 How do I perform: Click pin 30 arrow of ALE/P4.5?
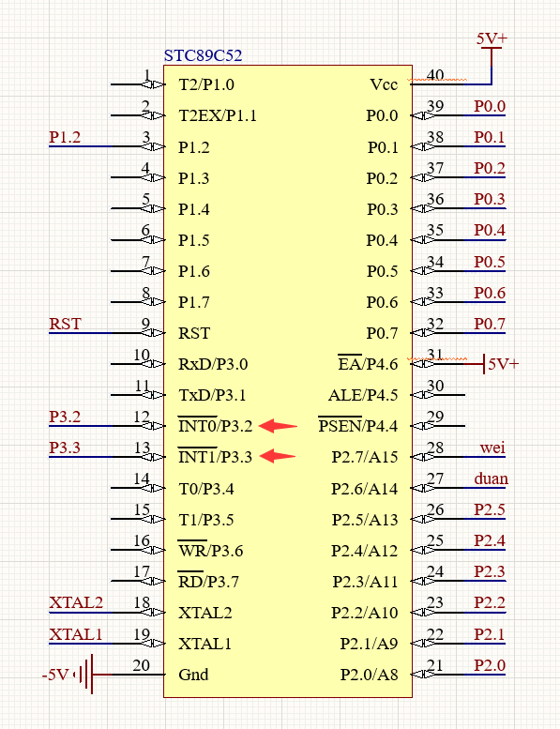point(423,395)
